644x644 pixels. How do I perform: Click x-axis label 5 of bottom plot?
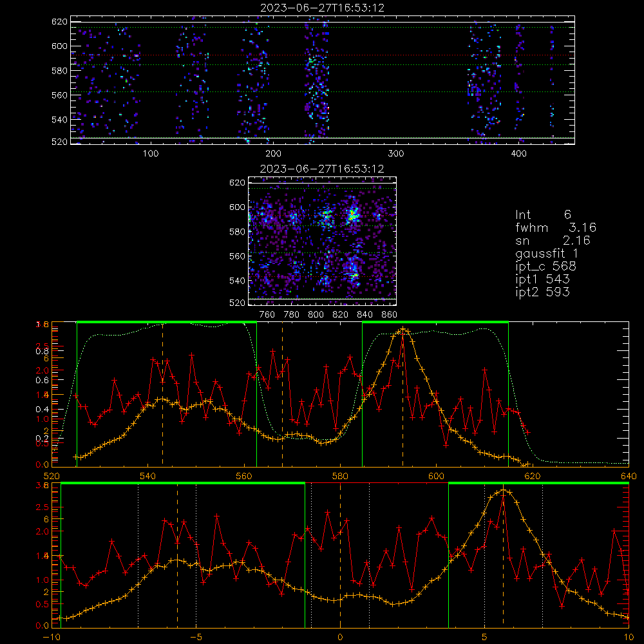pyautogui.click(x=484, y=637)
